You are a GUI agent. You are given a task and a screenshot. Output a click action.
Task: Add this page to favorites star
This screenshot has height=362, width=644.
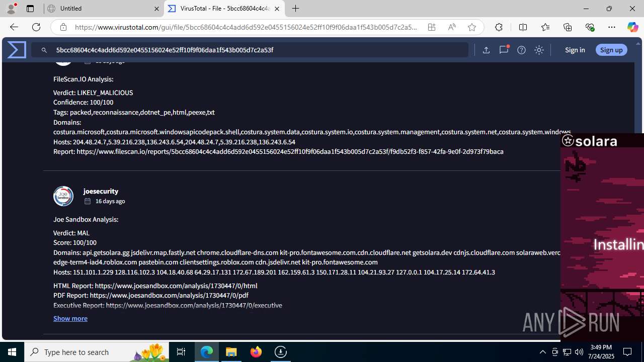pos(472,27)
